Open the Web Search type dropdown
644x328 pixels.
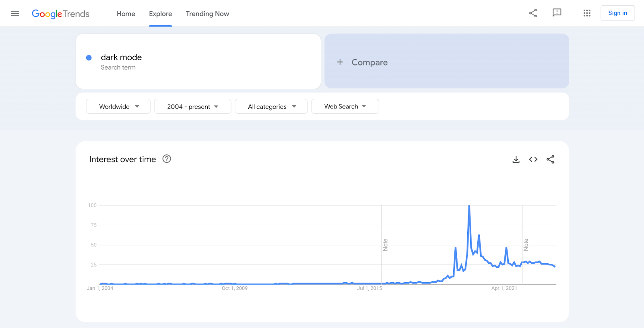tap(345, 107)
